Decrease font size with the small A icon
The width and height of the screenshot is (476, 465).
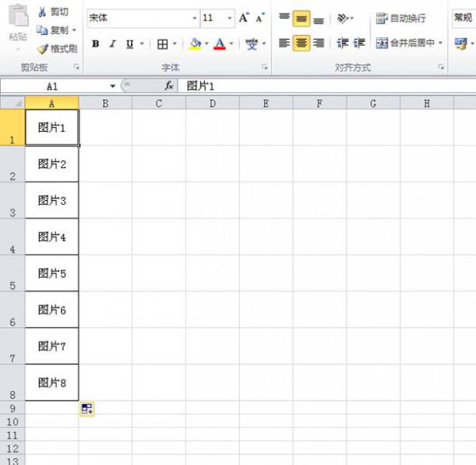(259, 17)
